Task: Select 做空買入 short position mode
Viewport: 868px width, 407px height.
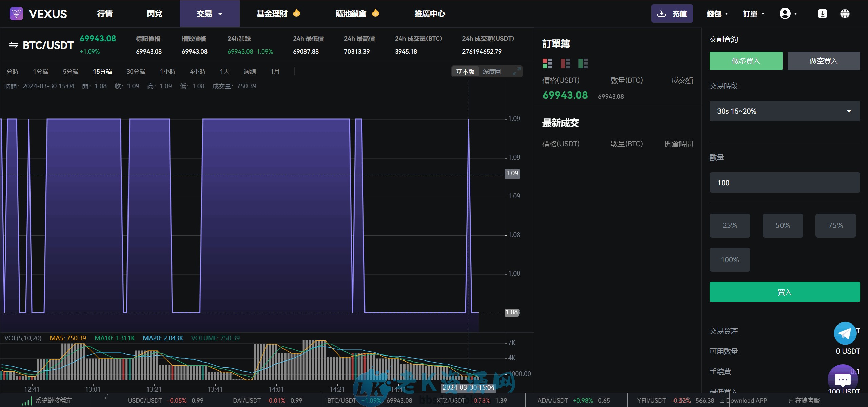Action: [824, 60]
